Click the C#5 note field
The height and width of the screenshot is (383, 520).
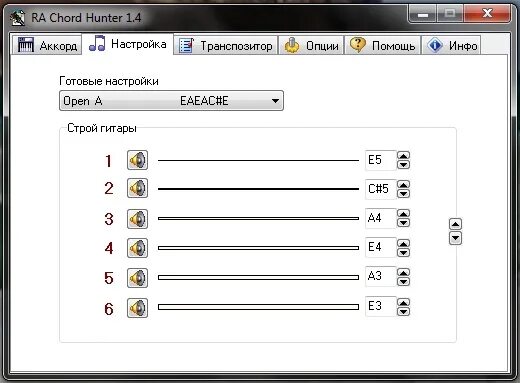380,189
